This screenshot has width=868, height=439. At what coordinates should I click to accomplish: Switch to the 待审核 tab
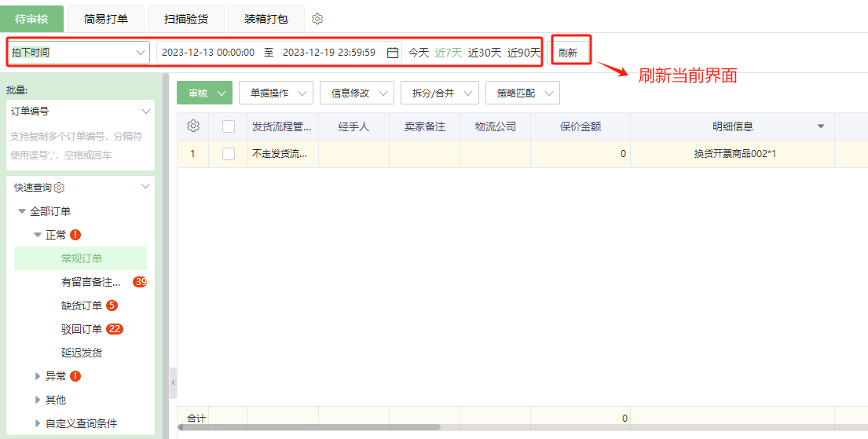point(31,19)
